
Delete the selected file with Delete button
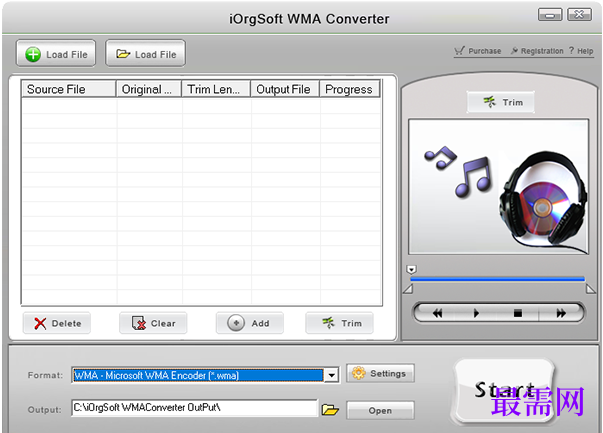pos(57,323)
